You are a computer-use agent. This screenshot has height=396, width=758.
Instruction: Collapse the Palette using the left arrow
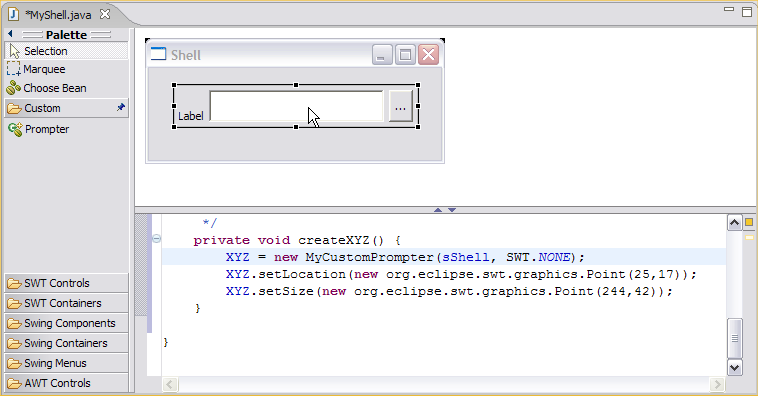10,34
